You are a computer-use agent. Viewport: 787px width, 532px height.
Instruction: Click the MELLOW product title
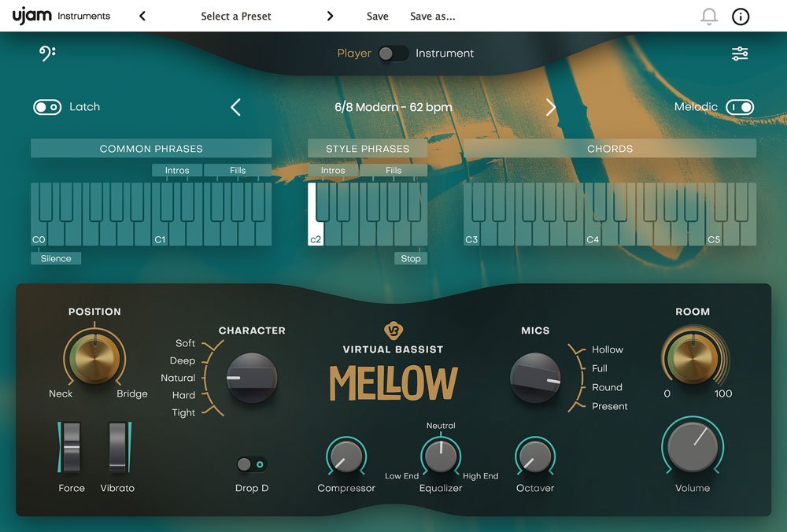tap(393, 383)
